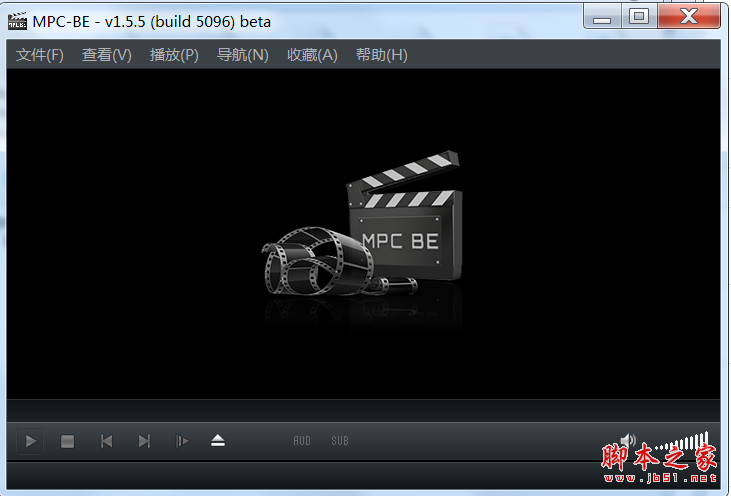This screenshot has height=496, width=731.
Task: Click the Stop button
Action: tap(68, 441)
